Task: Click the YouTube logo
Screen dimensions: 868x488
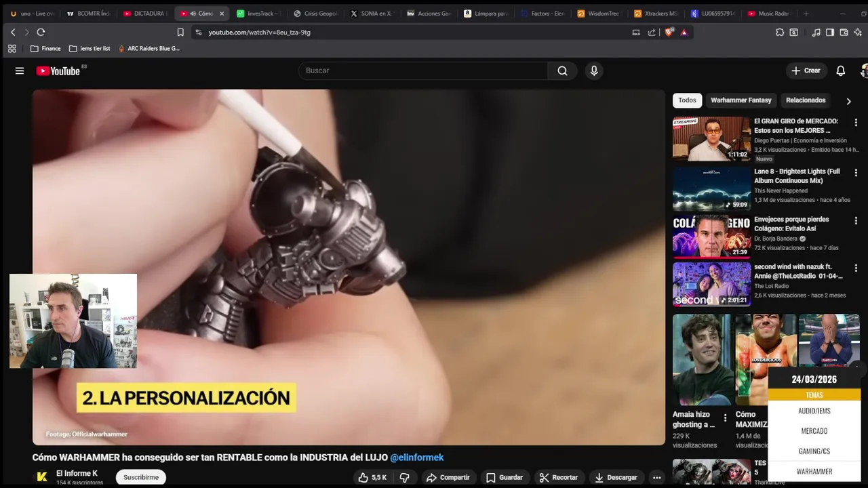Action: [x=58, y=70]
